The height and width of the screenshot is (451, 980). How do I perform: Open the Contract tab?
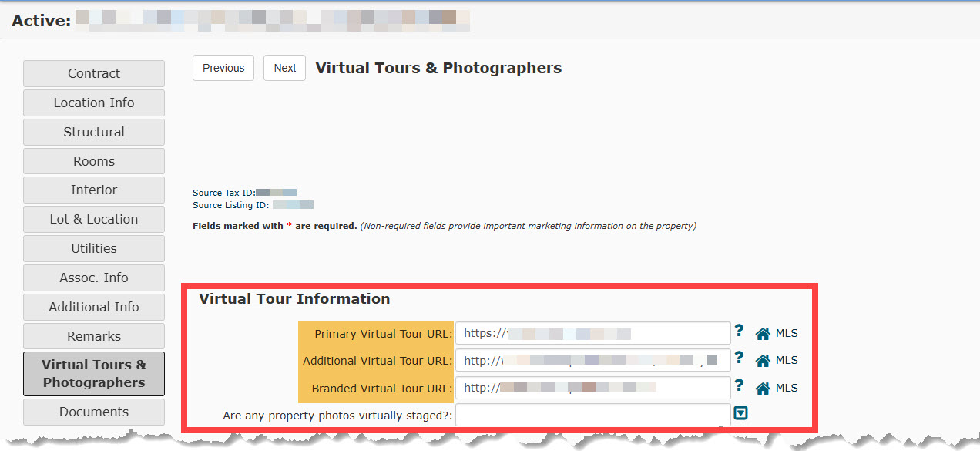click(94, 73)
